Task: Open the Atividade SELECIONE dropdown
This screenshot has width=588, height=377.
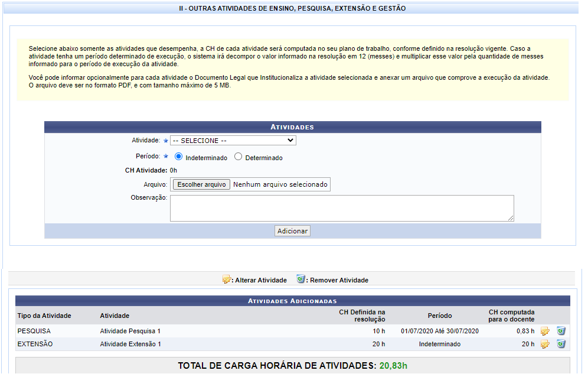Action: (233, 141)
